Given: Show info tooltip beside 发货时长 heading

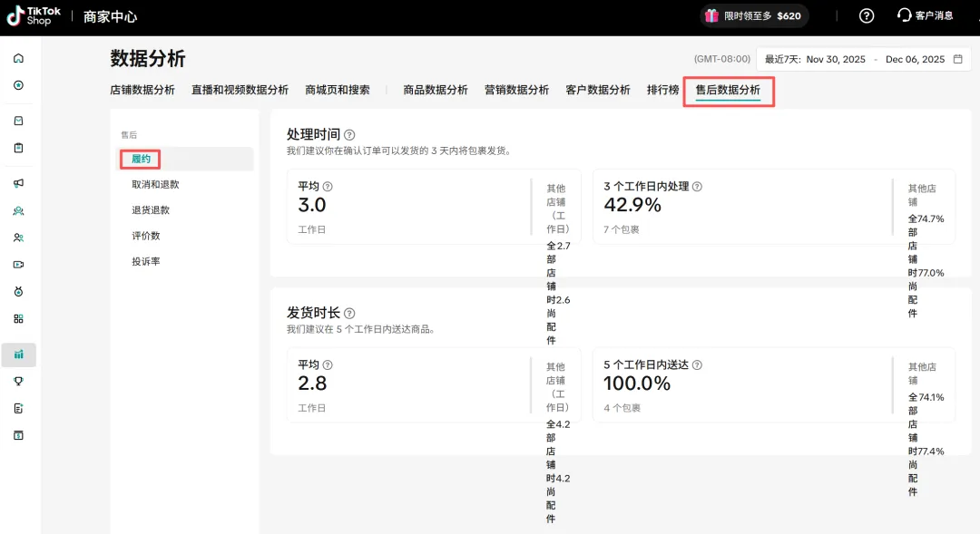Looking at the screenshot, I should tap(349, 313).
